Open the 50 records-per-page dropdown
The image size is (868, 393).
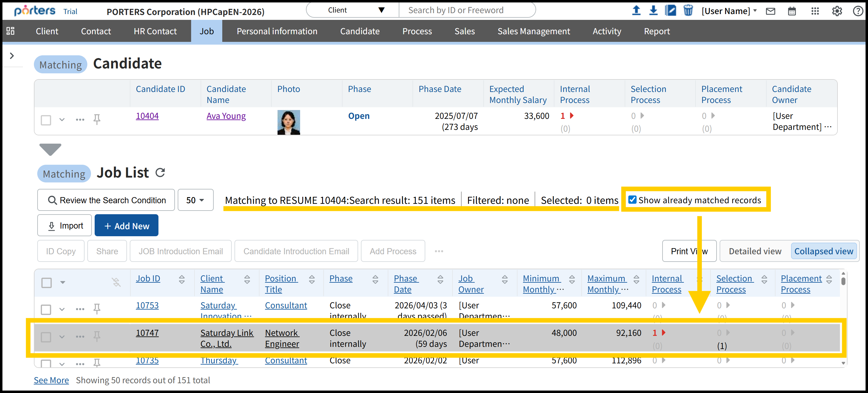(195, 200)
